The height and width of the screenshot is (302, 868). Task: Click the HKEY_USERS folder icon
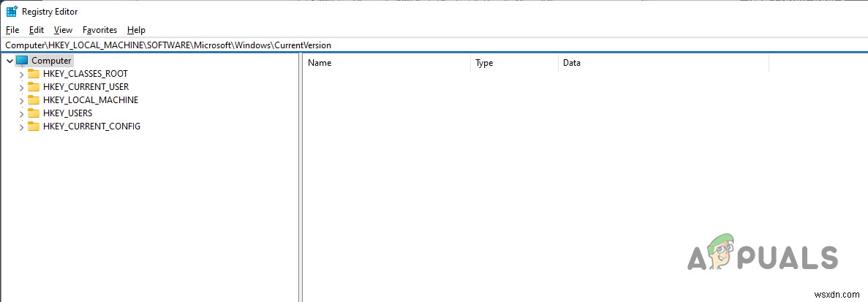point(34,113)
